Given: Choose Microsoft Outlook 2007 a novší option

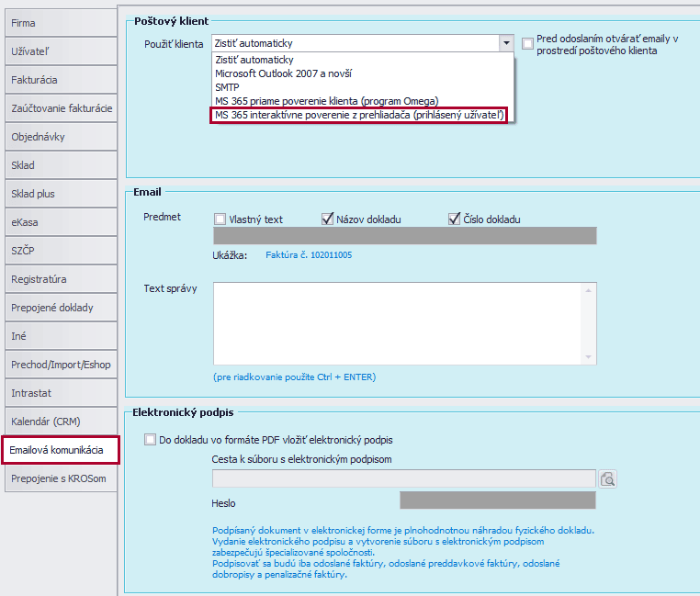Looking at the screenshot, I should (362, 73).
